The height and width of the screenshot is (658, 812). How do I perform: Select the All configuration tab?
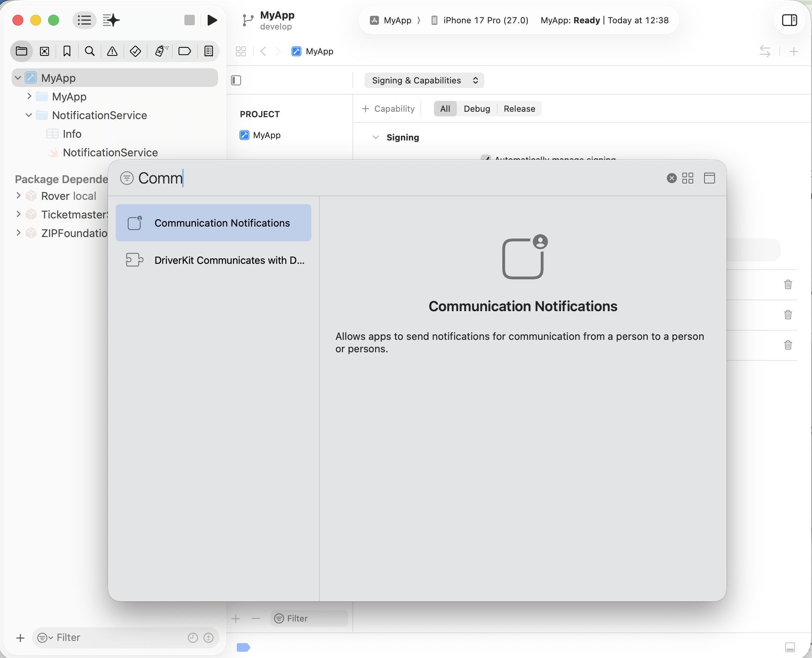click(x=445, y=109)
